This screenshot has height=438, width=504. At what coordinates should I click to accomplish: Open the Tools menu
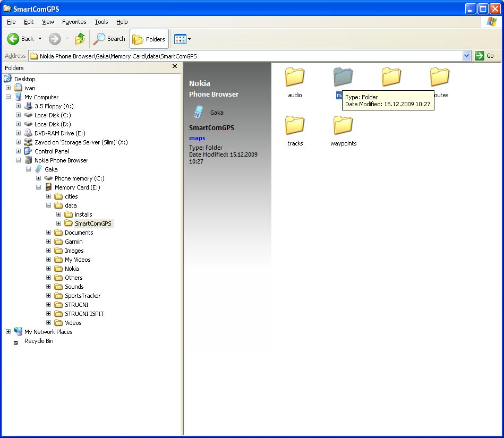(101, 22)
